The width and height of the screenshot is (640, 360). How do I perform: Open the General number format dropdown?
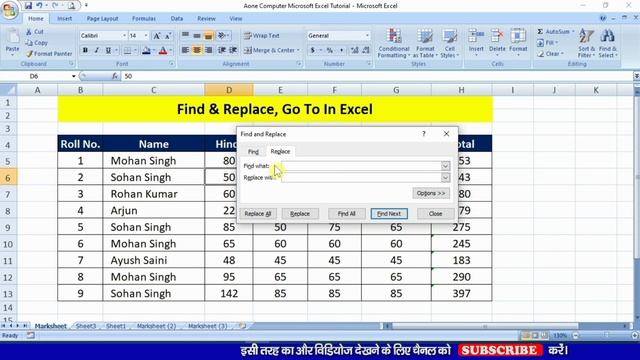tap(367, 36)
